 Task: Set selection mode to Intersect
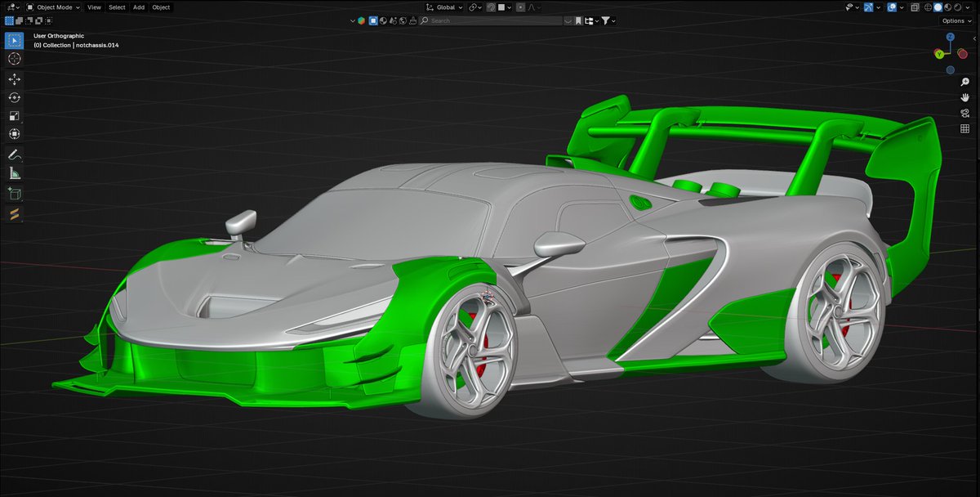[x=51, y=20]
